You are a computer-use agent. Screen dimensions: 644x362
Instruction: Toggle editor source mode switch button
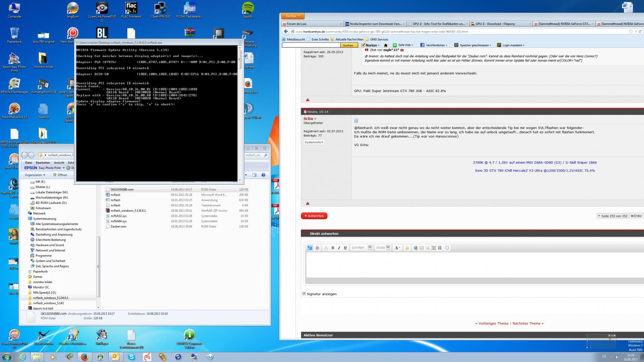(310, 248)
